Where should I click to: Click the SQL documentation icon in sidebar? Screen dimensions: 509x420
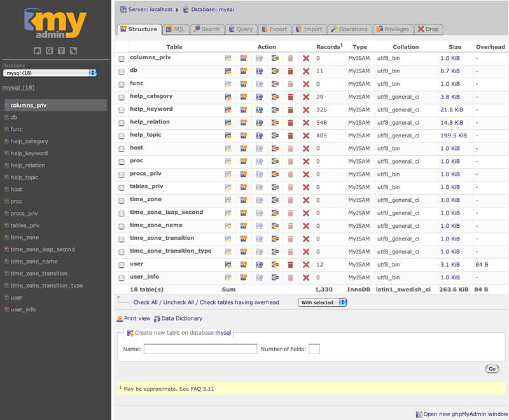(x=73, y=51)
